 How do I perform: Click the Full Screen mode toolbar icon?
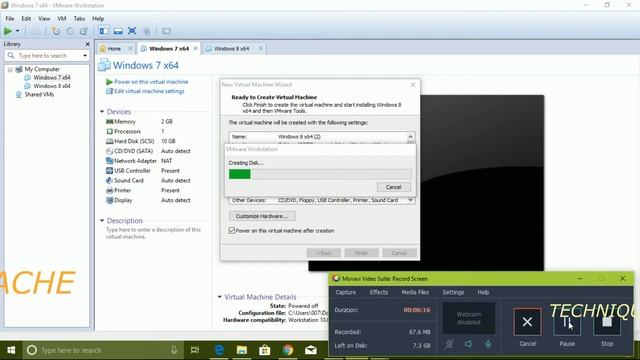(132, 31)
